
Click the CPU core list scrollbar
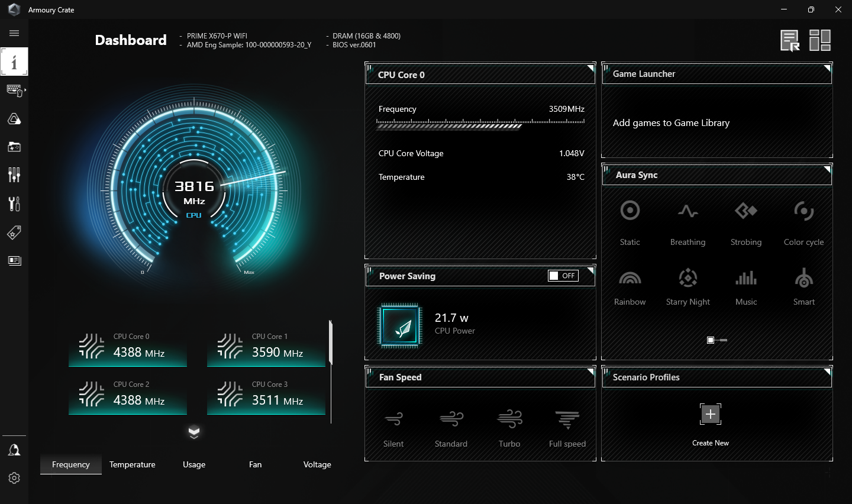331,343
